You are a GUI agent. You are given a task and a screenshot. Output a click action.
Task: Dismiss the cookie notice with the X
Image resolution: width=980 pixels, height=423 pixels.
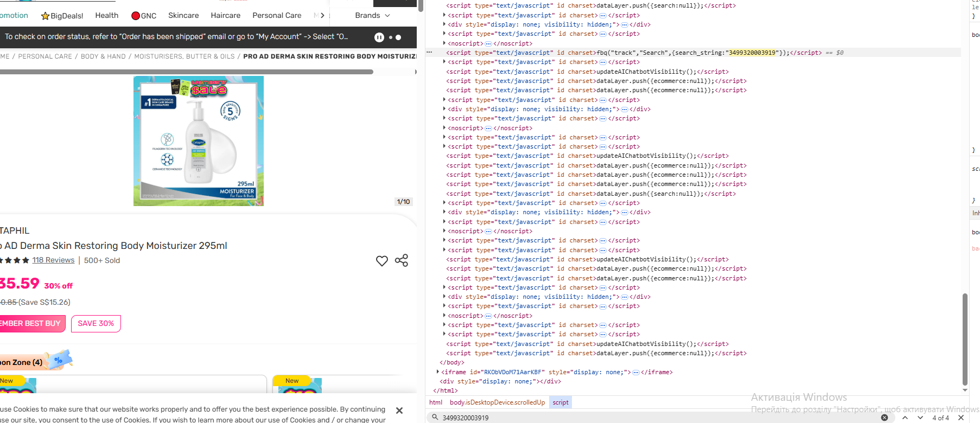[x=399, y=411]
